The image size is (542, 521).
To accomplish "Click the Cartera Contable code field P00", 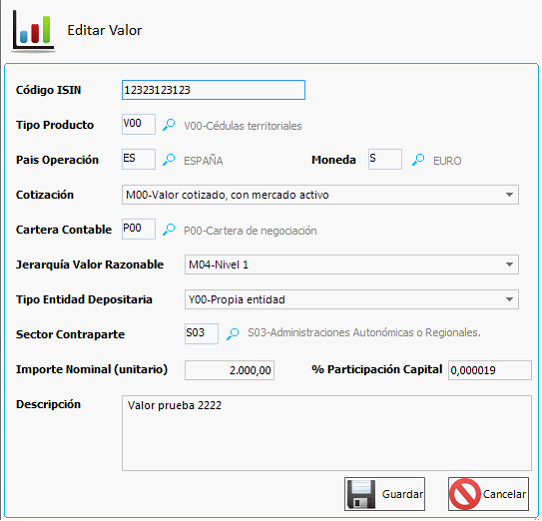I will point(139,229).
